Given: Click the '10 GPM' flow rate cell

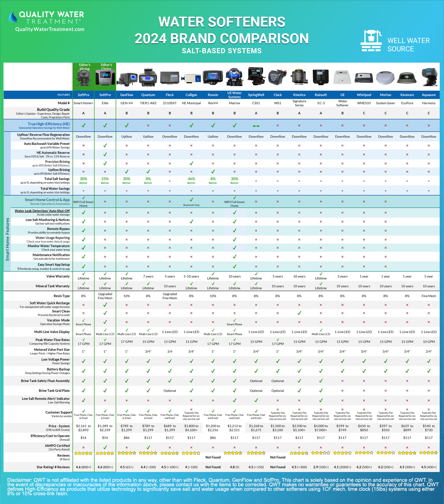Looking at the screenshot, I should [429, 342].
